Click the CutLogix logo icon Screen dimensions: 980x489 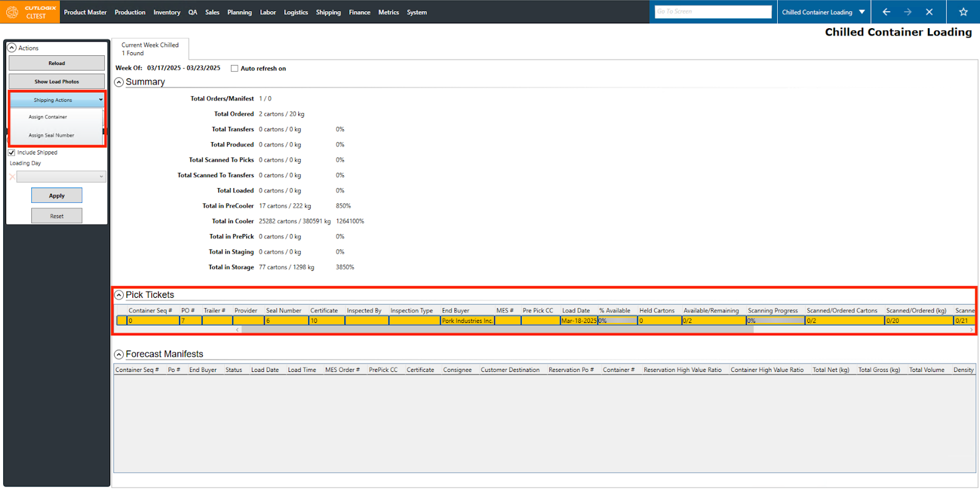point(12,12)
